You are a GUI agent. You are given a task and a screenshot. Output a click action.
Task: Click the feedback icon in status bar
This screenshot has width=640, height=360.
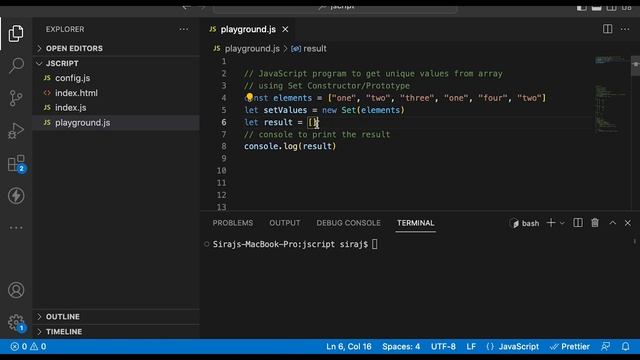[606, 347]
